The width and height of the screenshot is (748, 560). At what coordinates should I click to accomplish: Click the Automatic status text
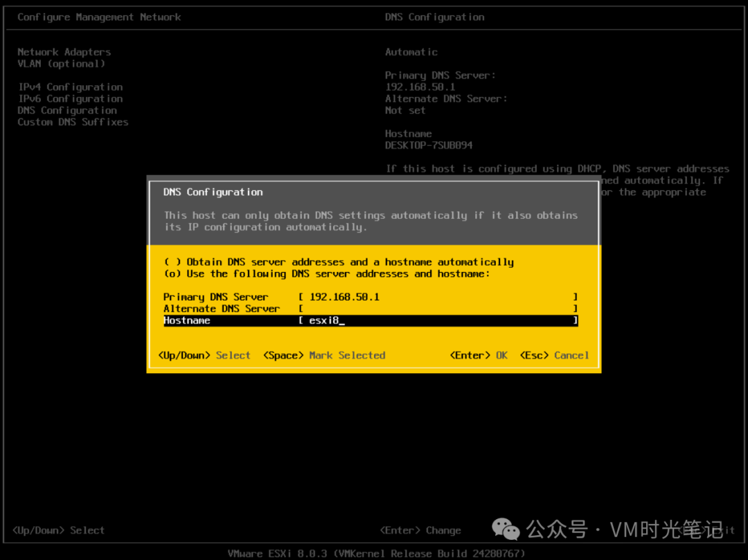click(411, 52)
